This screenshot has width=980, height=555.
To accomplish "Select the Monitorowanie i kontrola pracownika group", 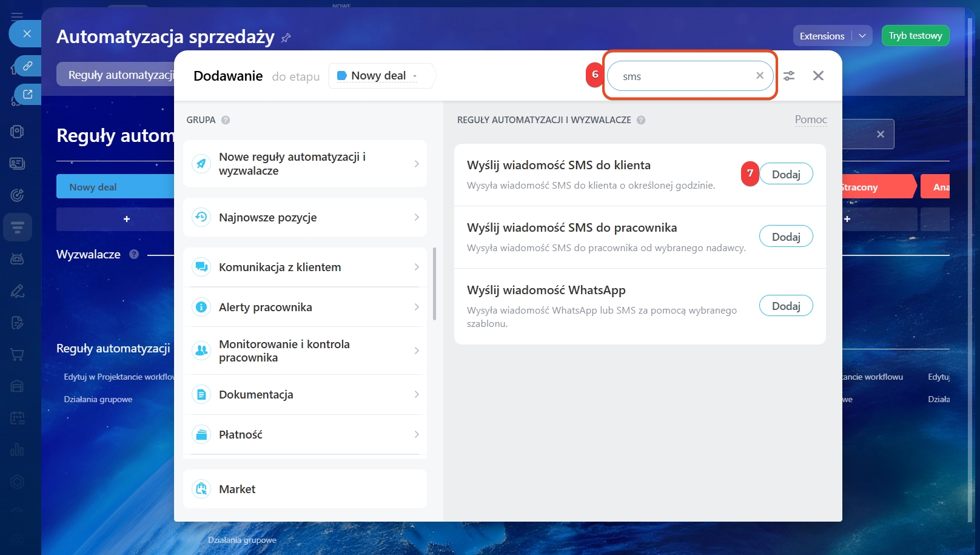I will pyautogui.click(x=305, y=351).
